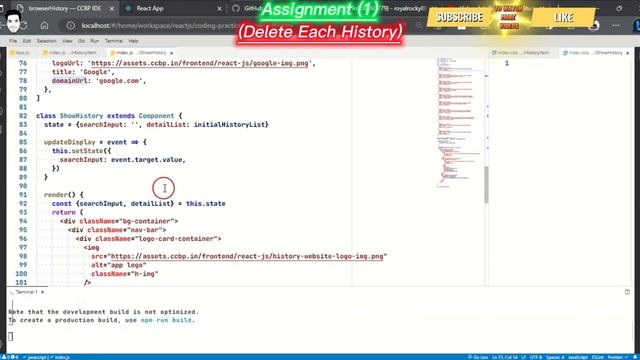The width and height of the screenshot is (640, 360).
Task: Click the errors and warnings status icon
Action: pos(10,357)
